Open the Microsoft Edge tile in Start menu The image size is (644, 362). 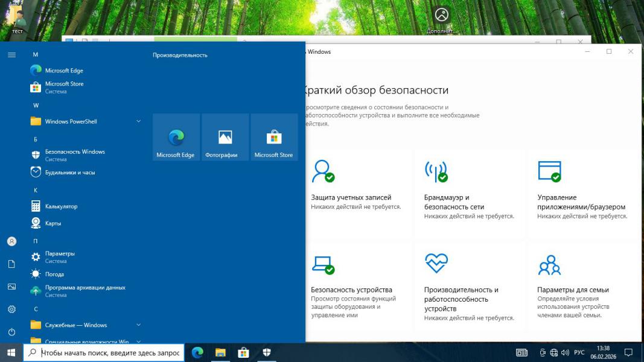pos(176,138)
